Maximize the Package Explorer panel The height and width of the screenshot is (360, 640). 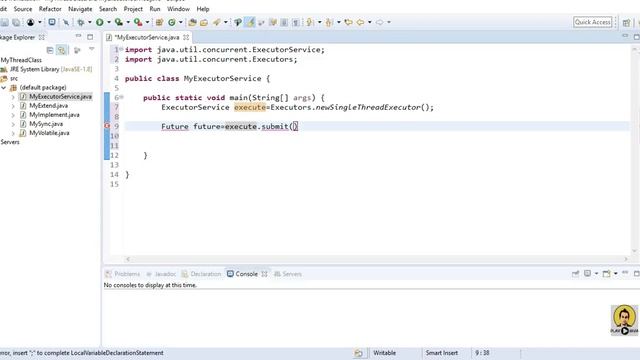(x=90, y=37)
